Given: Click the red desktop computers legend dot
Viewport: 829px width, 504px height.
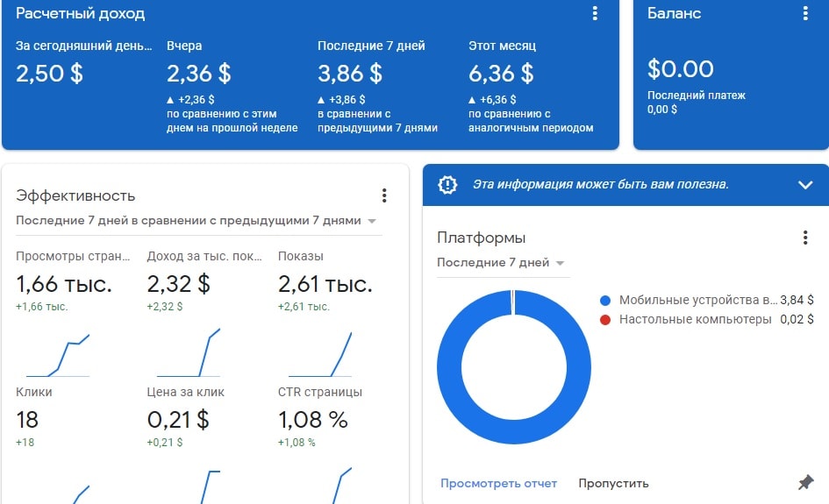Looking at the screenshot, I should 605,320.
